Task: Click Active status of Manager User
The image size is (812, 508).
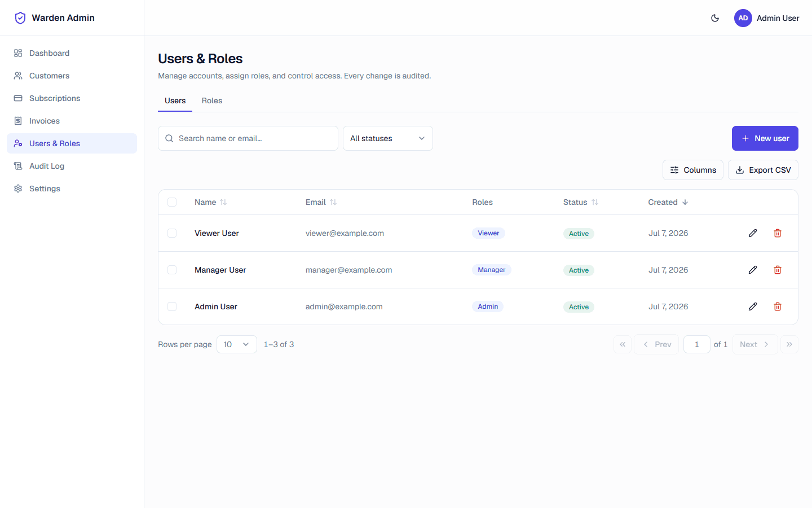Action: 579,270
